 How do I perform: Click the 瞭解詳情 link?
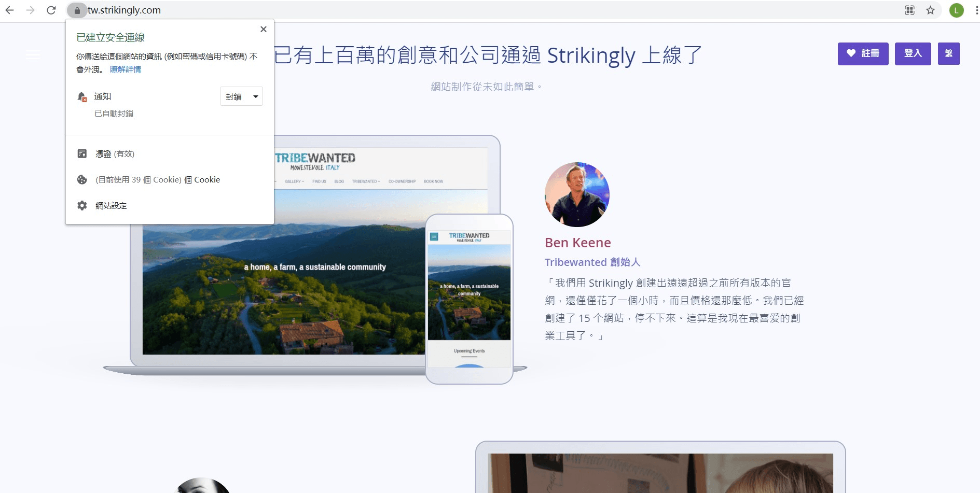point(126,69)
